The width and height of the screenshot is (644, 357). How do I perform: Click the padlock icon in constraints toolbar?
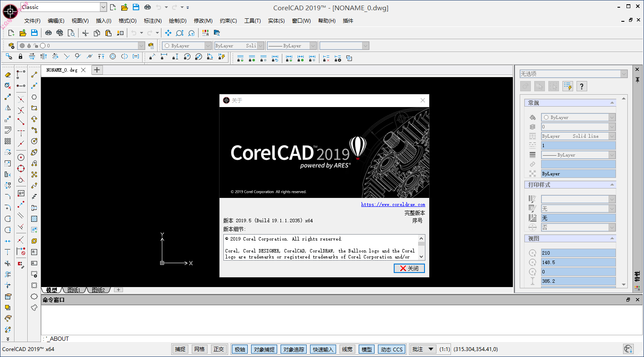(x=20, y=56)
